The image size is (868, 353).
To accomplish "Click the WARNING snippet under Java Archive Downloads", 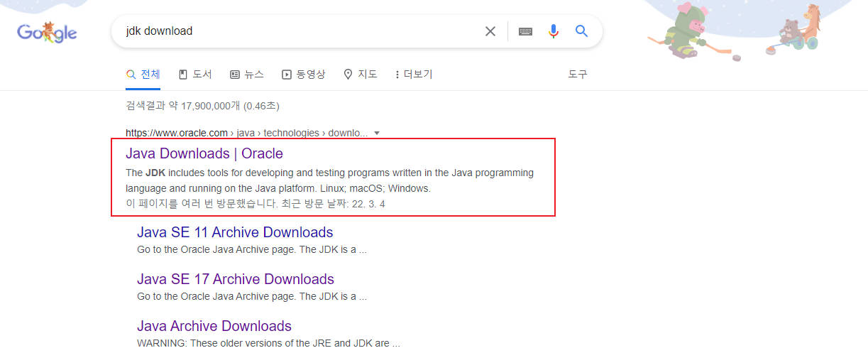I will tap(268, 343).
